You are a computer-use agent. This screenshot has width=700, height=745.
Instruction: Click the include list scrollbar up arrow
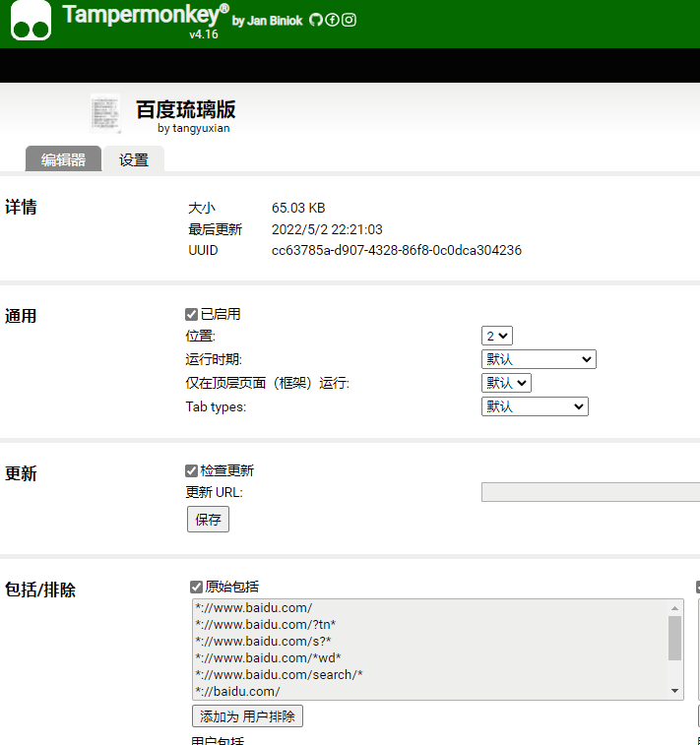click(674, 608)
